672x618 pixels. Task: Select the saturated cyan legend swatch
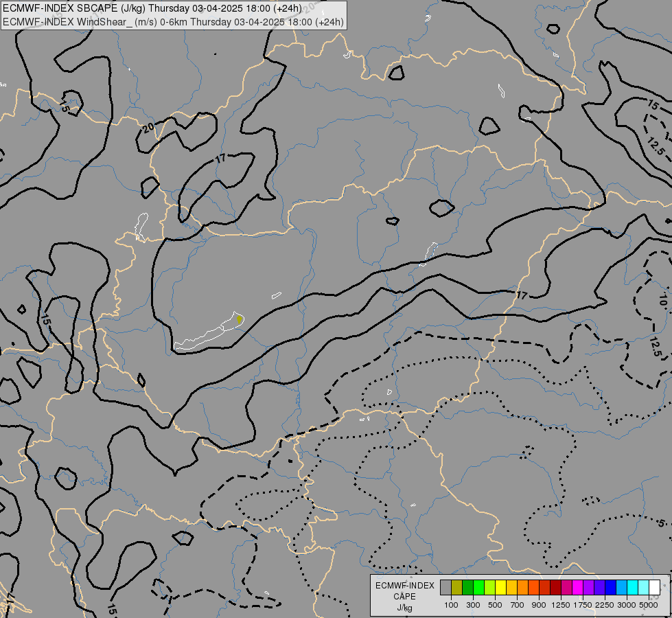click(633, 588)
